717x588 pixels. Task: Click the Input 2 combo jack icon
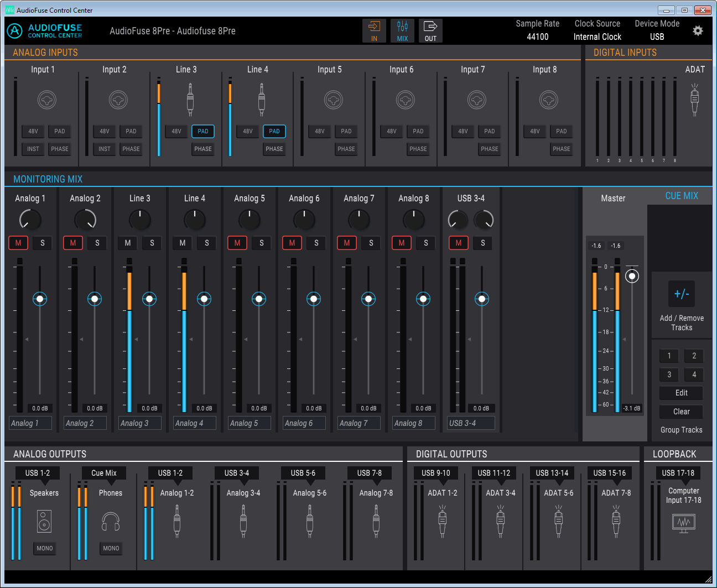tap(118, 100)
